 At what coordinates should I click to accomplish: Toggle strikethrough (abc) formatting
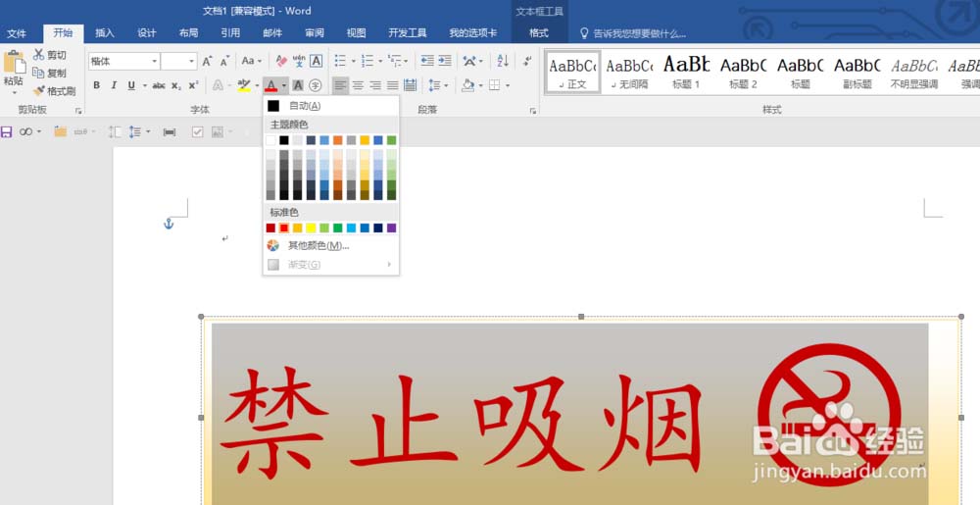(x=159, y=85)
